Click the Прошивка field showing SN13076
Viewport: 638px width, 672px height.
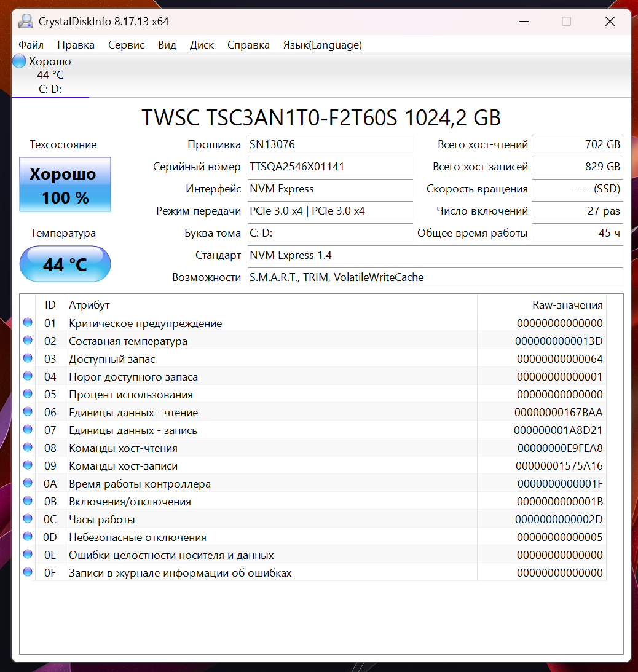tap(330, 144)
